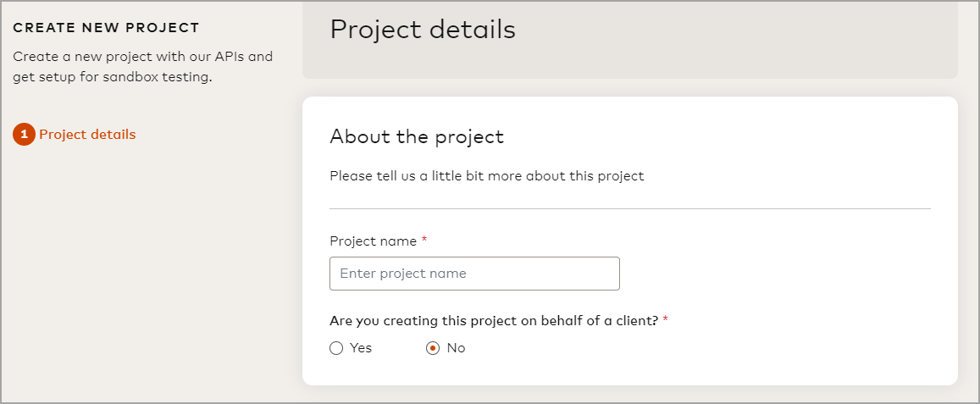Click the CREATE NEW PROJECT sidebar title
The height and width of the screenshot is (404, 980).
[x=106, y=28]
